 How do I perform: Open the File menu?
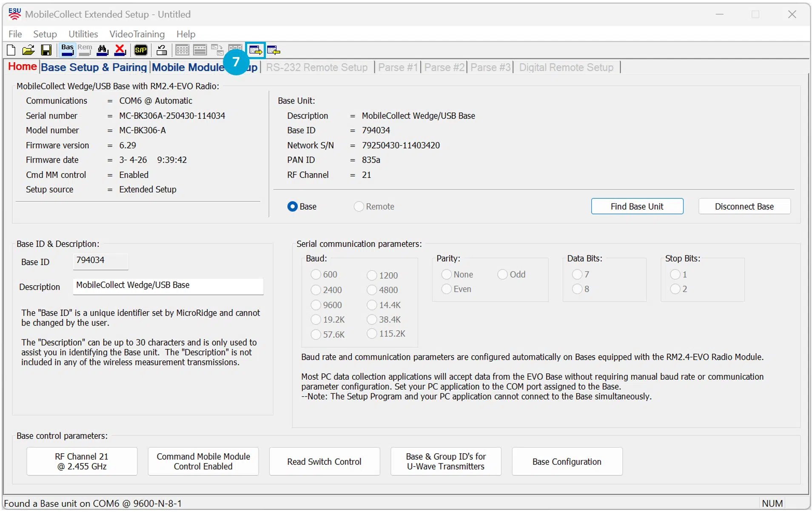tap(15, 34)
